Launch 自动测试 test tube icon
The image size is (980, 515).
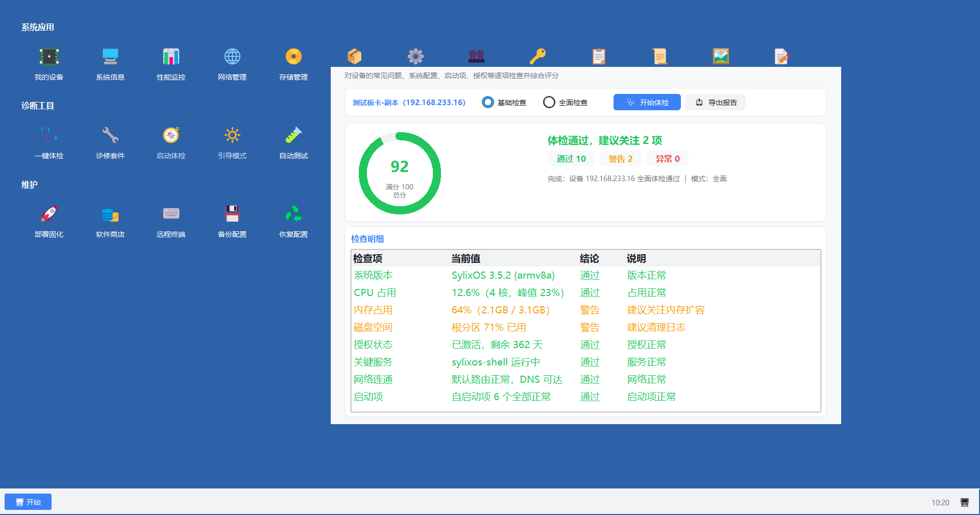pos(293,135)
